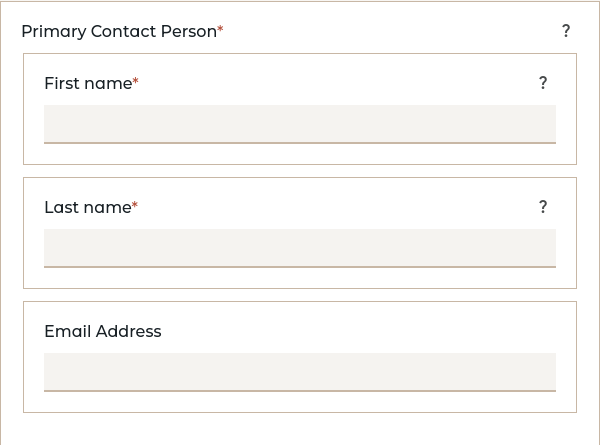Click the word 'Person' in the section heading

coord(189,31)
